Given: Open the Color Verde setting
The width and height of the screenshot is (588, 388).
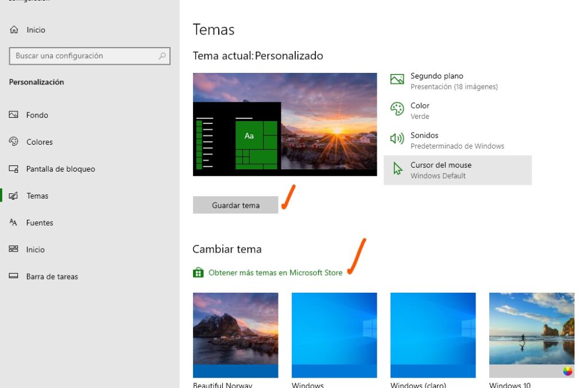Looking at the screenshot, I should (458, 111).
